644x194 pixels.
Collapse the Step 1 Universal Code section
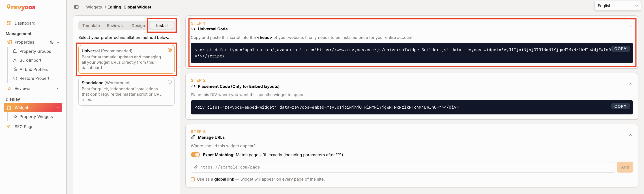tap(630, 26)
